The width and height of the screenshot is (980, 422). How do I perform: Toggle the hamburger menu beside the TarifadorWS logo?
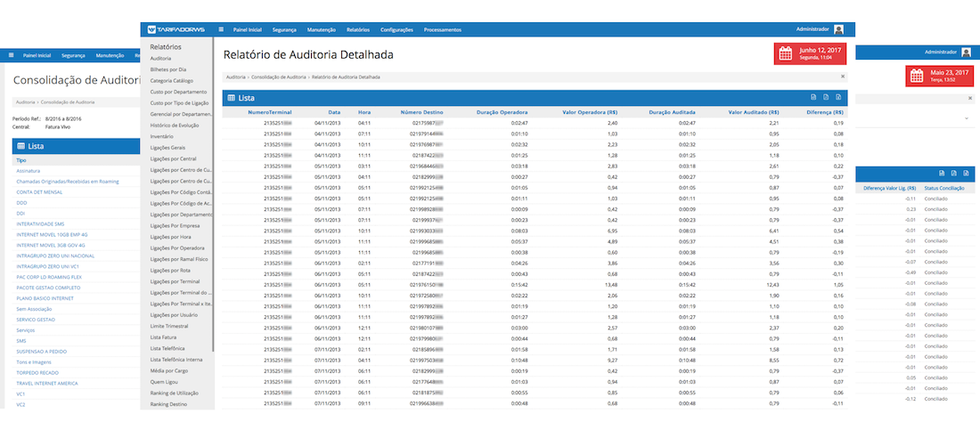[221, 29]
